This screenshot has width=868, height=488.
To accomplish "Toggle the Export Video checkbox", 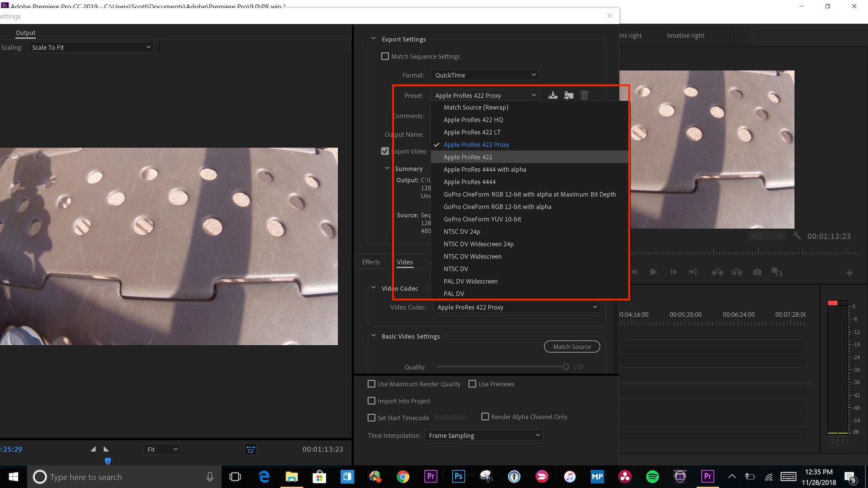I will pos(385,151).
